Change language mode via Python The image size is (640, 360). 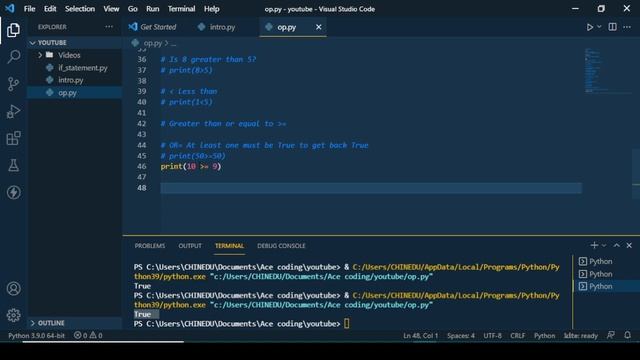click(544, 336)
